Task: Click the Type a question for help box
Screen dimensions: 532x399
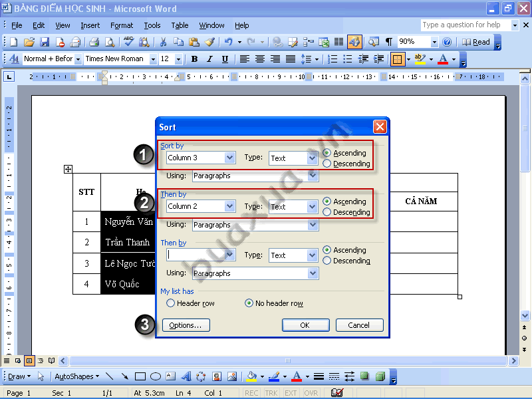Action: [x=465, y=25]
